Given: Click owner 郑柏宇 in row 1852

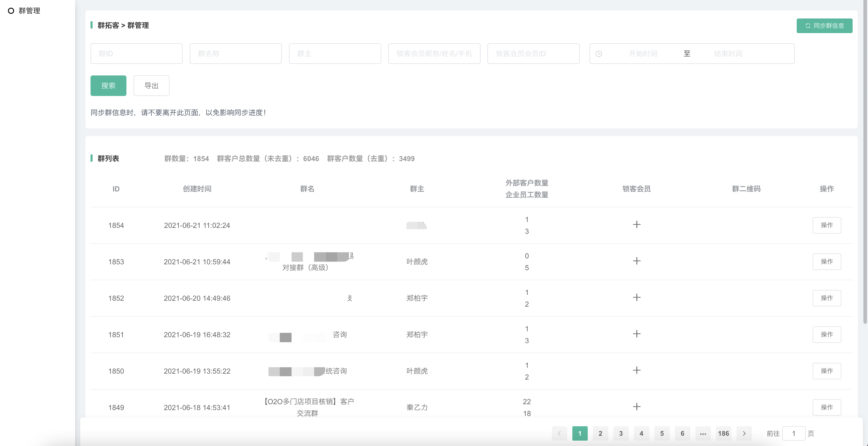Looking at the screenshot, I should point(417,298).
